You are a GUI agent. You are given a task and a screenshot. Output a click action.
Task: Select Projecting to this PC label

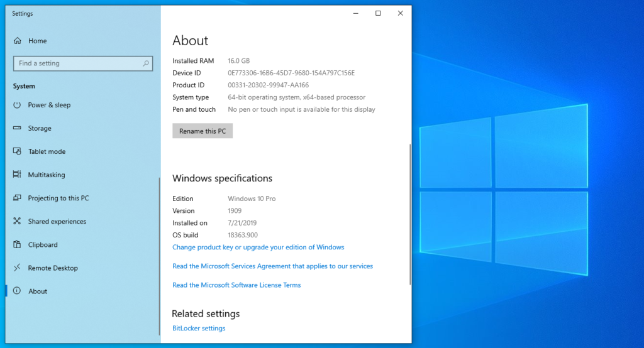(x=58, y=198)
